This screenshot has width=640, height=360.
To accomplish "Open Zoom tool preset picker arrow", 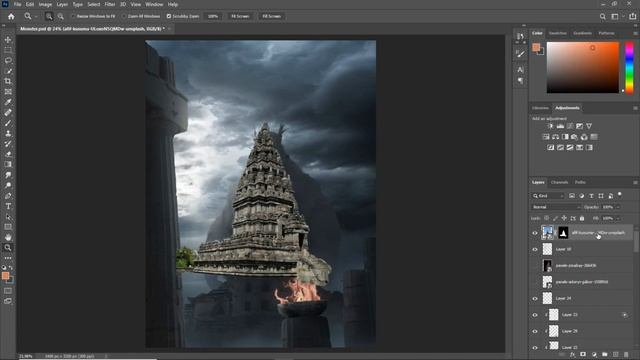I will pos(36,16).
